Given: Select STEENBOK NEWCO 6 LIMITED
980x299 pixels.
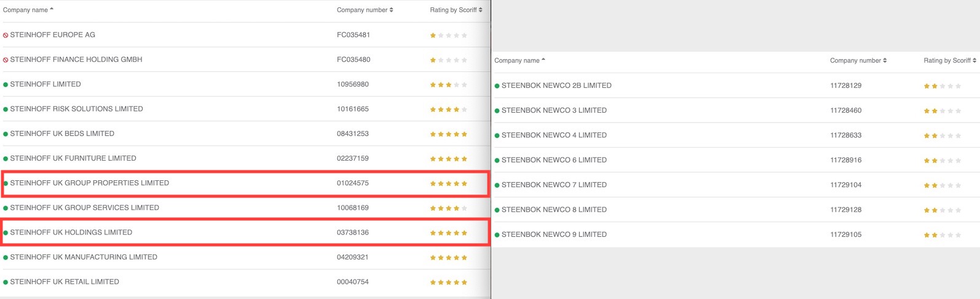Looking at the screenshot, I should 554,160.
